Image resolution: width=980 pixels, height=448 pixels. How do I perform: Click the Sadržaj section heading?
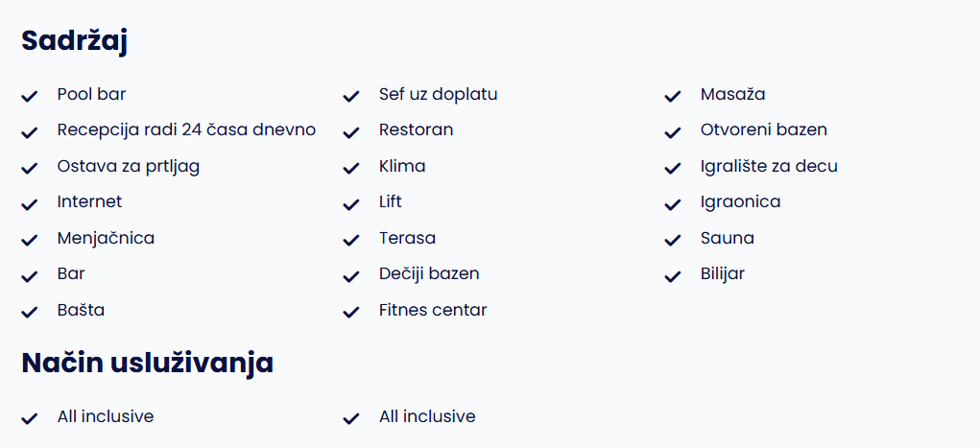(74, 42)
